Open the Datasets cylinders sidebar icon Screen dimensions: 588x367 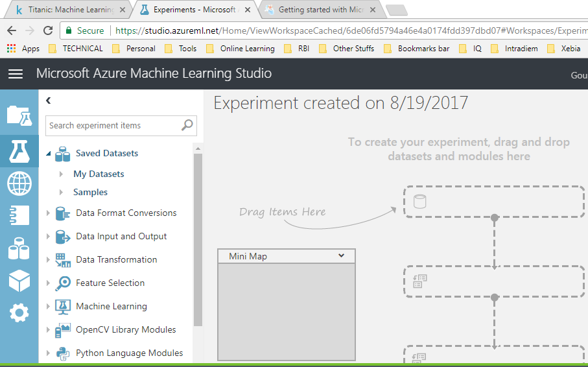19,249
